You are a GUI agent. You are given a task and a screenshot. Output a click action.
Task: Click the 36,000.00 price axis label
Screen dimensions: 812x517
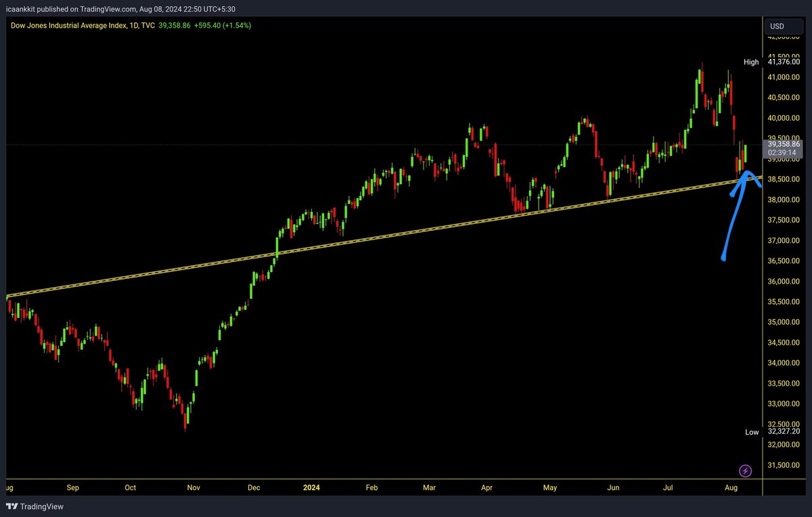pyautogui.click(x=784, y=282)
